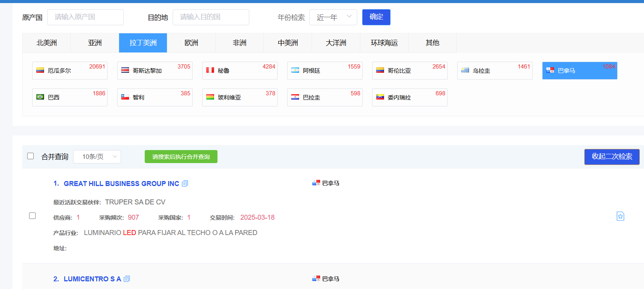Focus the origin country input field
The image size is (644, 289).
pyautogui.click(x=85, y=17)
